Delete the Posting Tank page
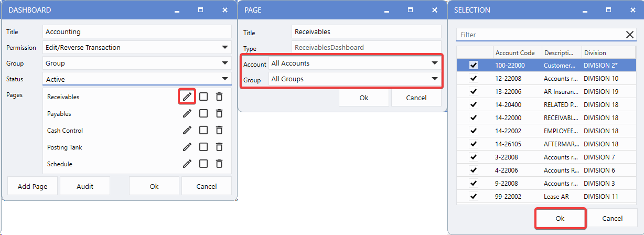The width and height of the screenshot is (644, 235). point(219,147)
